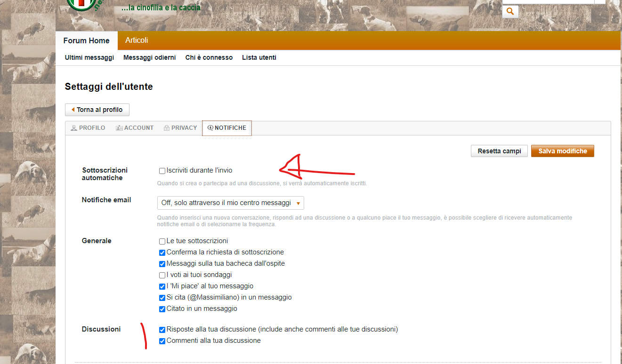Go to 'Chi è connesso' page

209,57
